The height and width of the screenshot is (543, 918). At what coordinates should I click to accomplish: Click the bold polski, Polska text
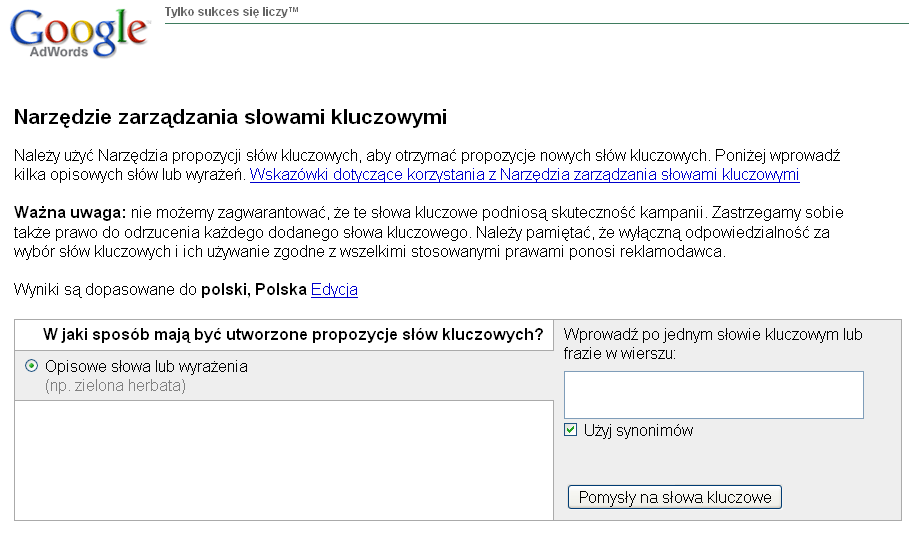point(254,289)
